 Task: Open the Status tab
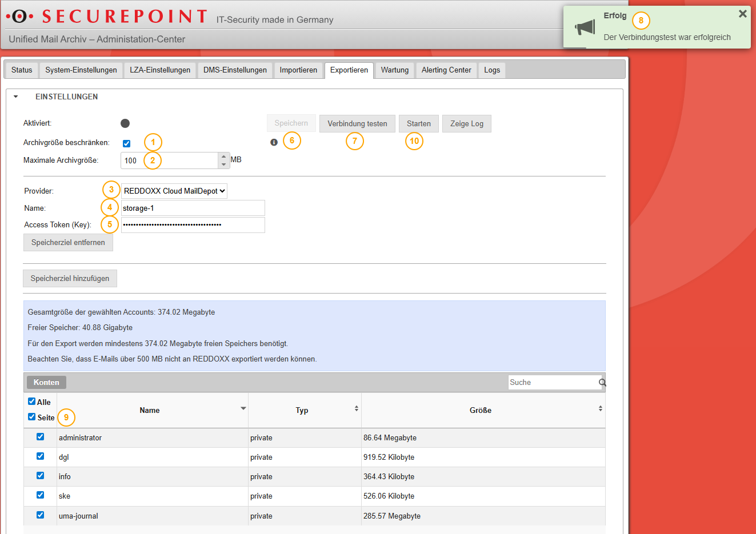22,70
